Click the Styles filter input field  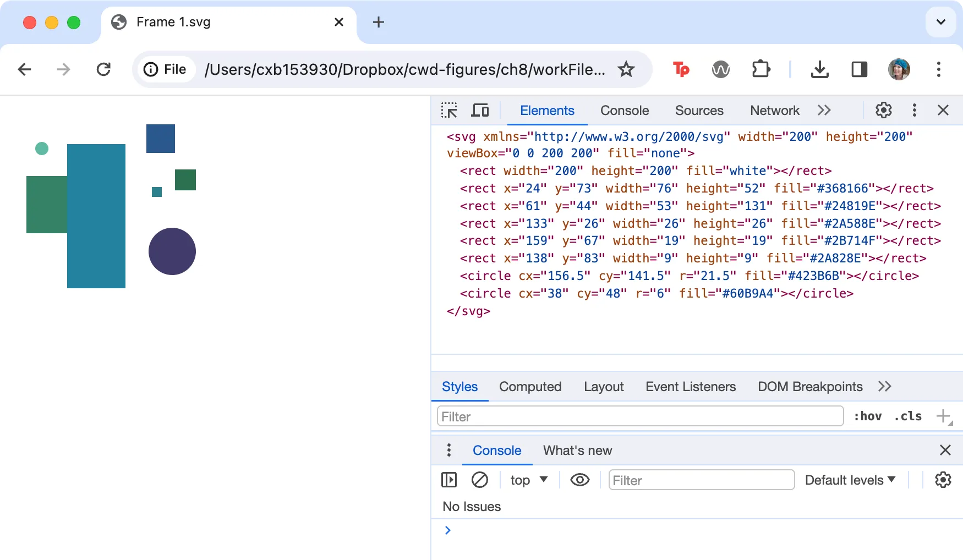tap(638, 416)
